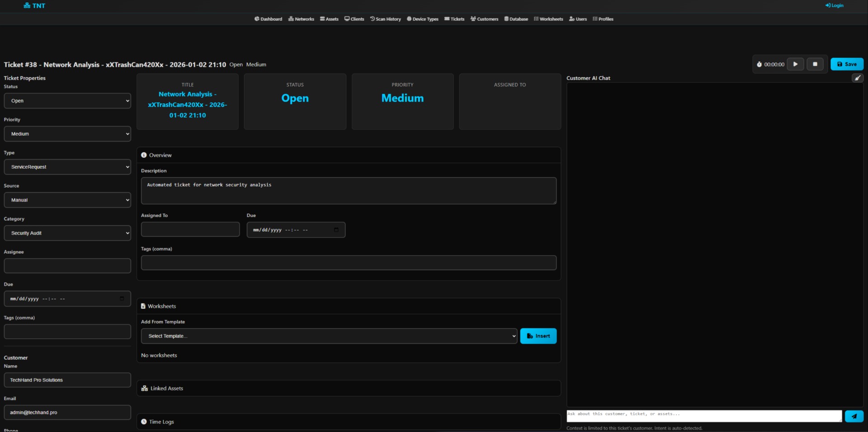Change Priority using the Medium dropdown
The height and width of the screenshot is (432, 868).
pyautogui.click(x=67, y=133)
